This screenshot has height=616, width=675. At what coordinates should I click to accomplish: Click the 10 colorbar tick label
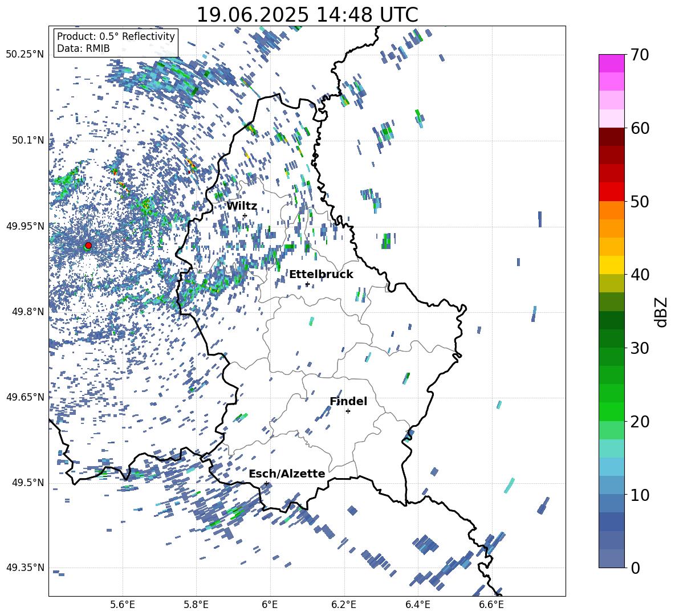[639, 495]
